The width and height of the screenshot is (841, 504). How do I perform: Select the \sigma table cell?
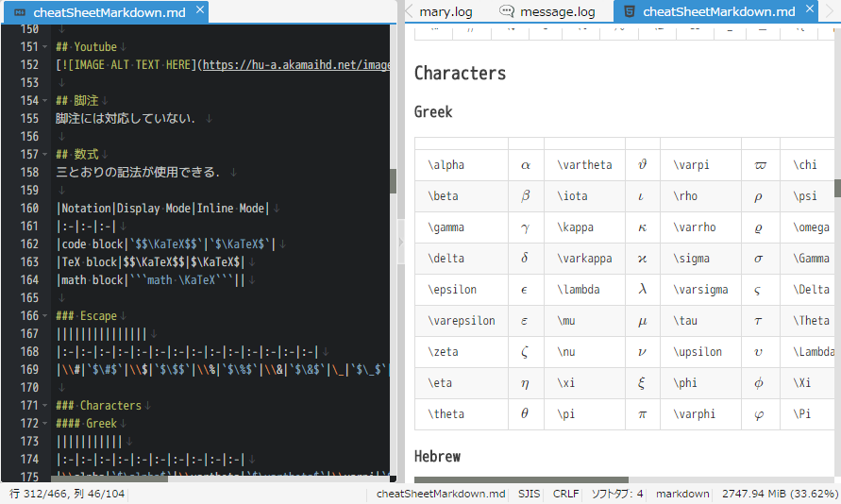coord(700,259)
